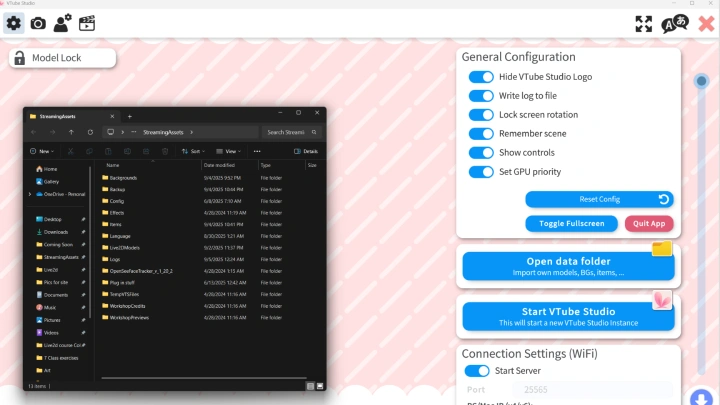Click the Up arrow in File Explorer
This screenshot has height=405, width=720.
pyautogui.click(x=71, y=132)
